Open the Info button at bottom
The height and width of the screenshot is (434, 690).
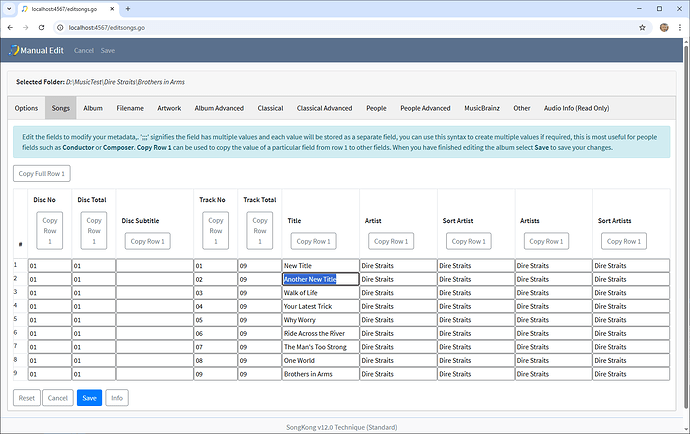click(x=117, y=397)
